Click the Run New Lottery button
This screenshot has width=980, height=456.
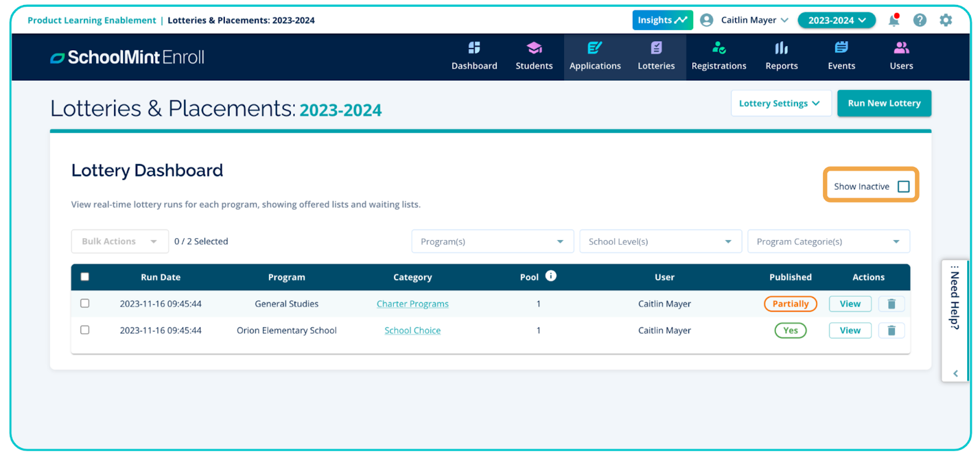pyautogui.click(x=884, y=103)
